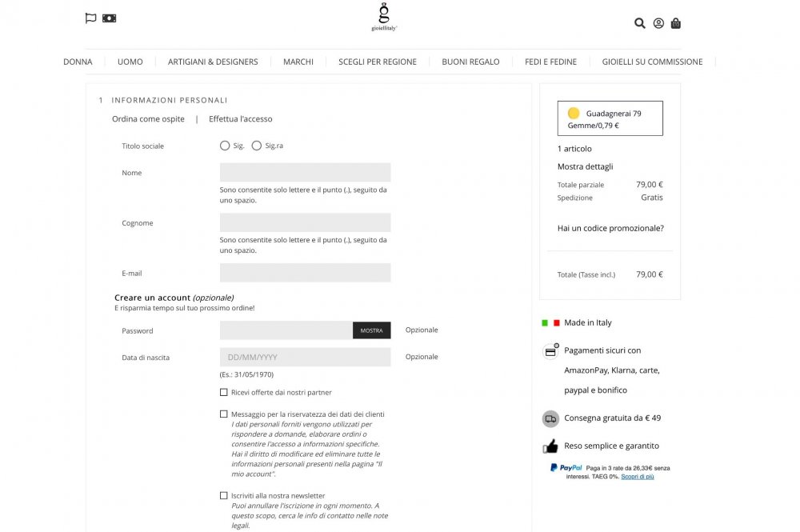Open the SCEGLI PER REGIONE menu
Image resolution: width=800 pixels, height=532 pixels.
pos(377,61)
